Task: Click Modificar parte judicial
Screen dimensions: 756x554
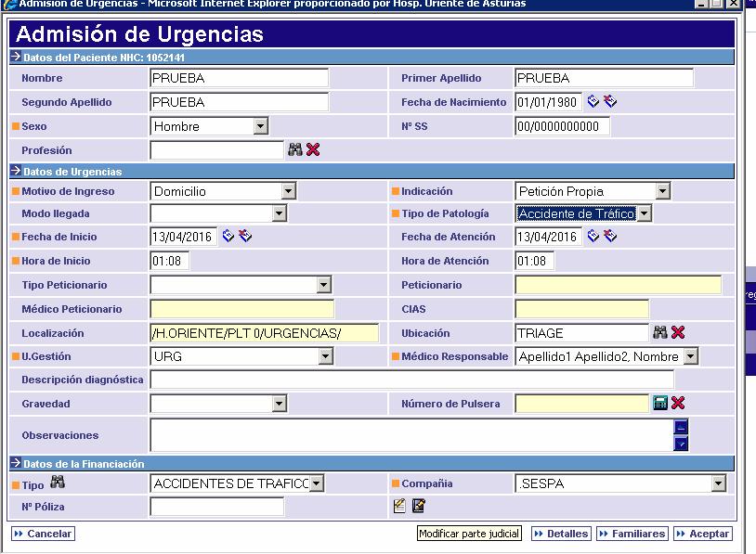Action: pos(468,533)
